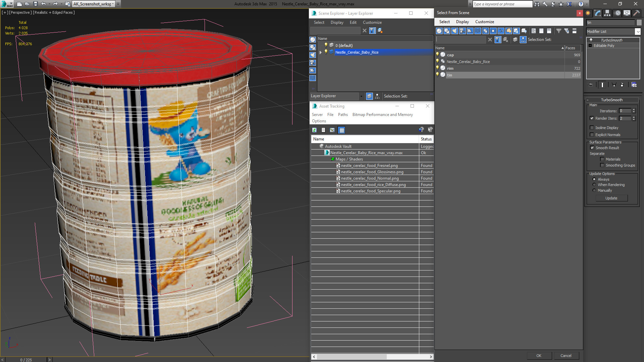Open the Modify command panel tab

(x=598, y=13)
